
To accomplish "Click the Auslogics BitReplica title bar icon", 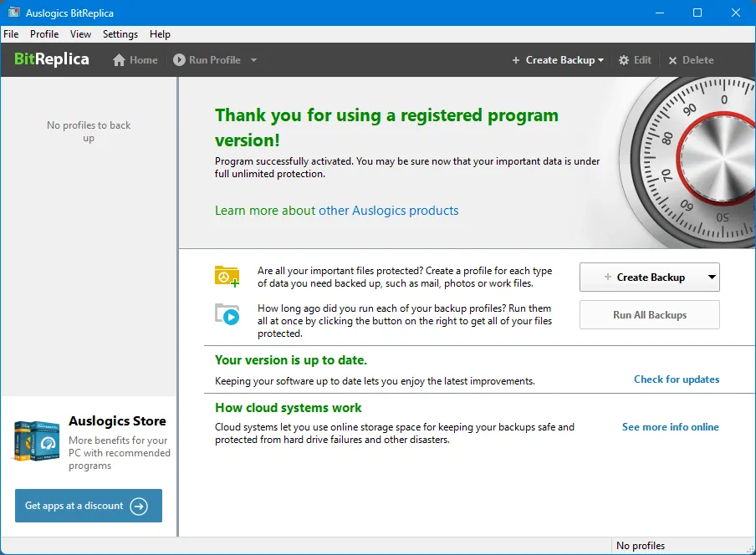I will [x=13, y=13].
